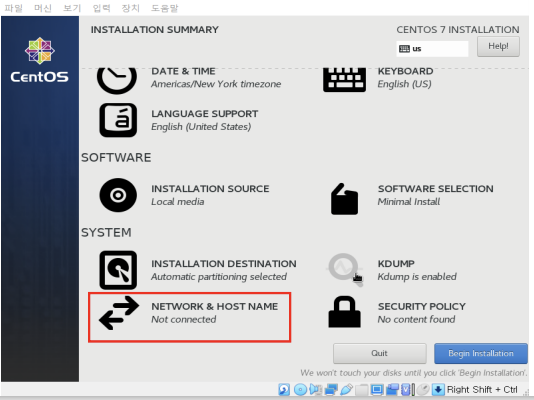Click 'Kdump is enabled' text
534x400 pixels.
(x=417, y=277)
